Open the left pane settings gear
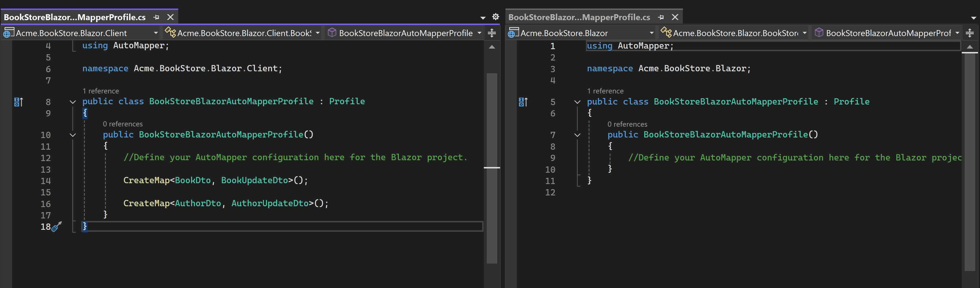980x288 pixels. tap(495, 17)
